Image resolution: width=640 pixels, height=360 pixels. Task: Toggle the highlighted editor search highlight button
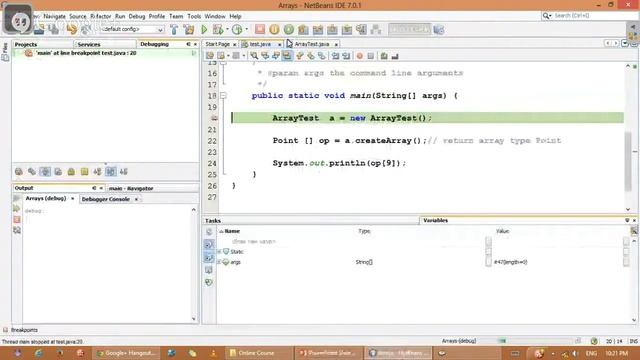(287, 56)
